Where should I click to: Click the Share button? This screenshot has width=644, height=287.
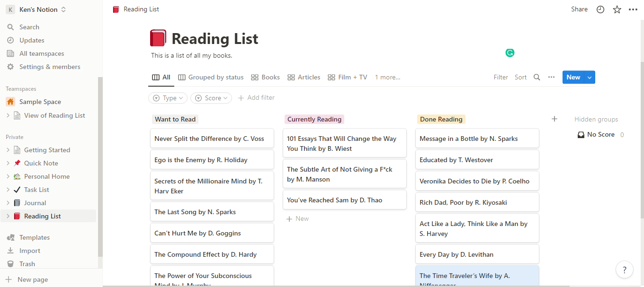pyautogui.click(x=579, y=9)
